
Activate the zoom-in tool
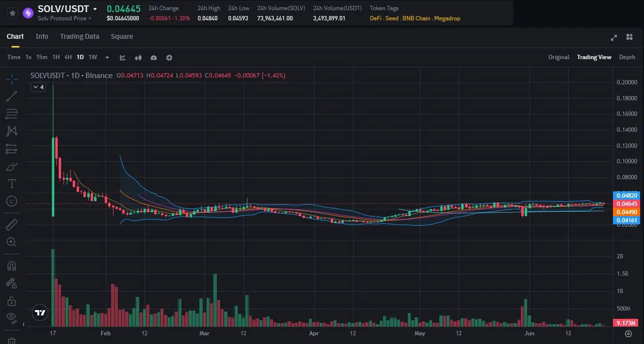[x=12, y=242]
